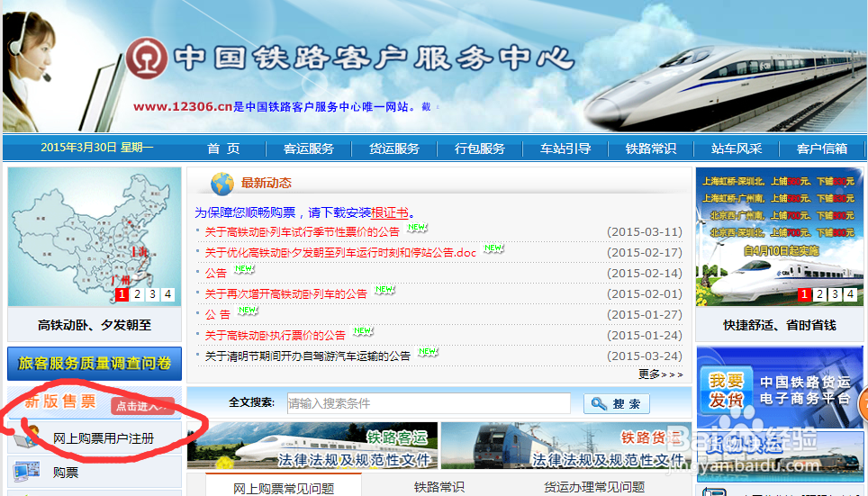
Task: Open the 公告 link dated 2015-02-14
Action: click(x=216, y=274)
